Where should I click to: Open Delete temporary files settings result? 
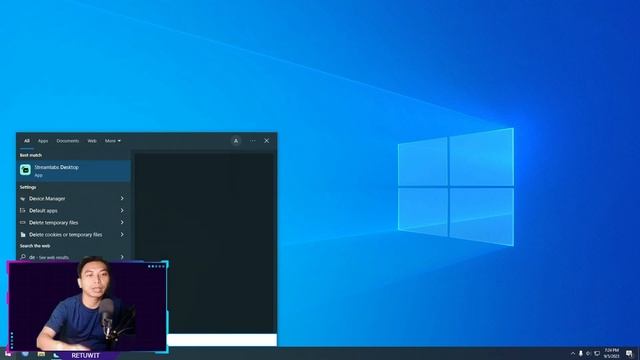click(x=73, y=222)
